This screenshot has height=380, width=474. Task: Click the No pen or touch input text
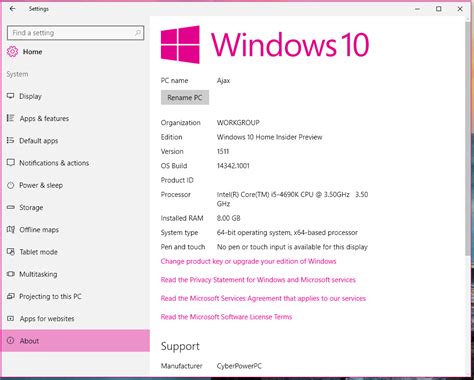(x=292, y=247)
